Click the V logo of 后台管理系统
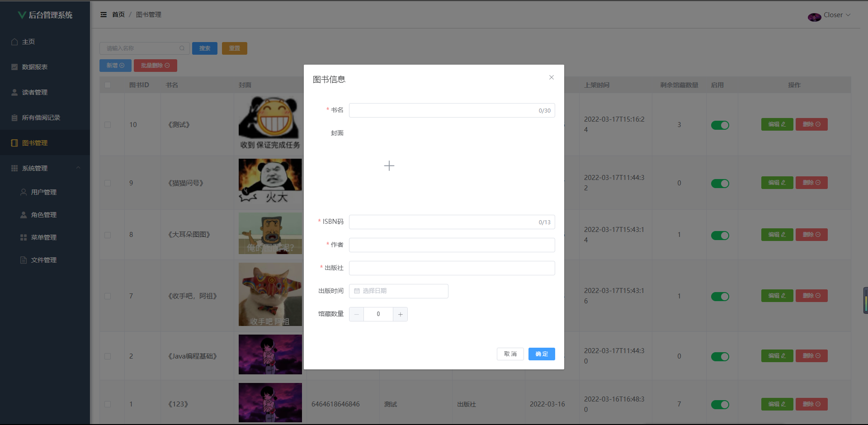This screenshot has height=425, width=868. coord(22,15)
